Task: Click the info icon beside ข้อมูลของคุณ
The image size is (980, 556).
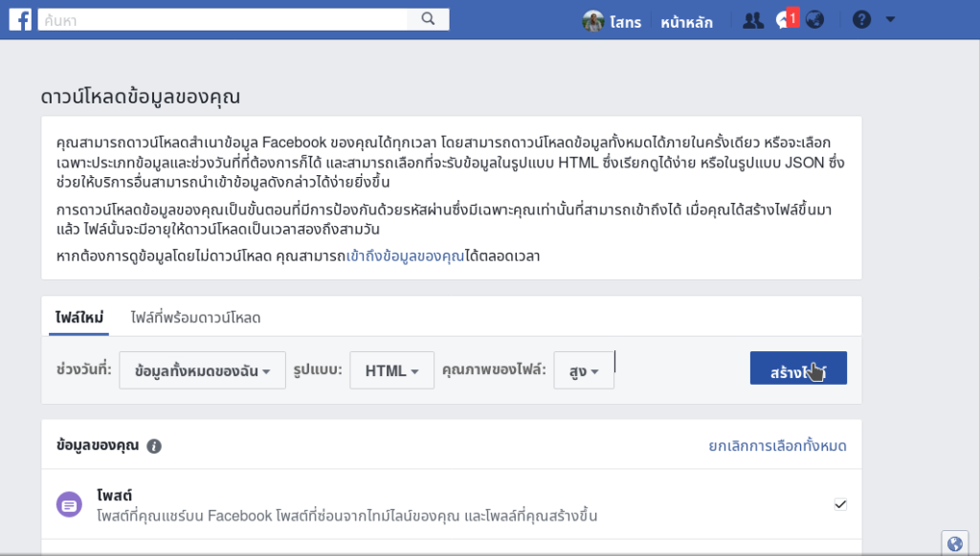Action: 154,446
